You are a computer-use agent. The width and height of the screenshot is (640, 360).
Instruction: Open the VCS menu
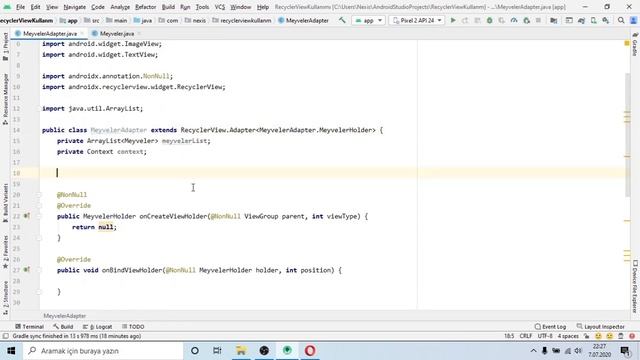pos(220,7)
